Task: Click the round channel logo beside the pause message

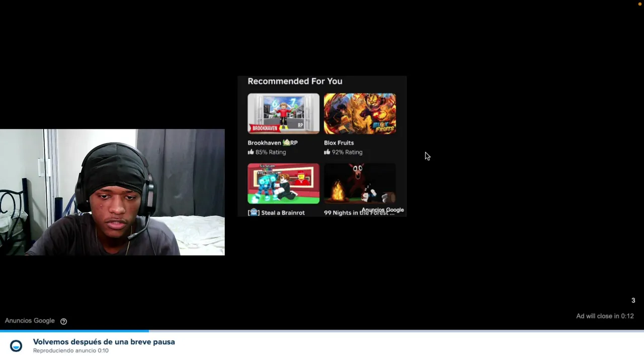Action: pyautogui.click(x=16, y=346)
